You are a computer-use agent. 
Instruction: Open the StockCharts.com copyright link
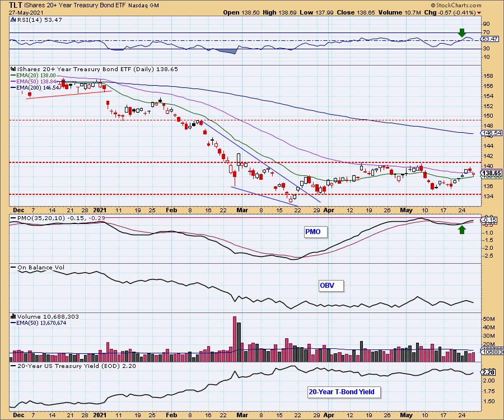click(456, 5)
